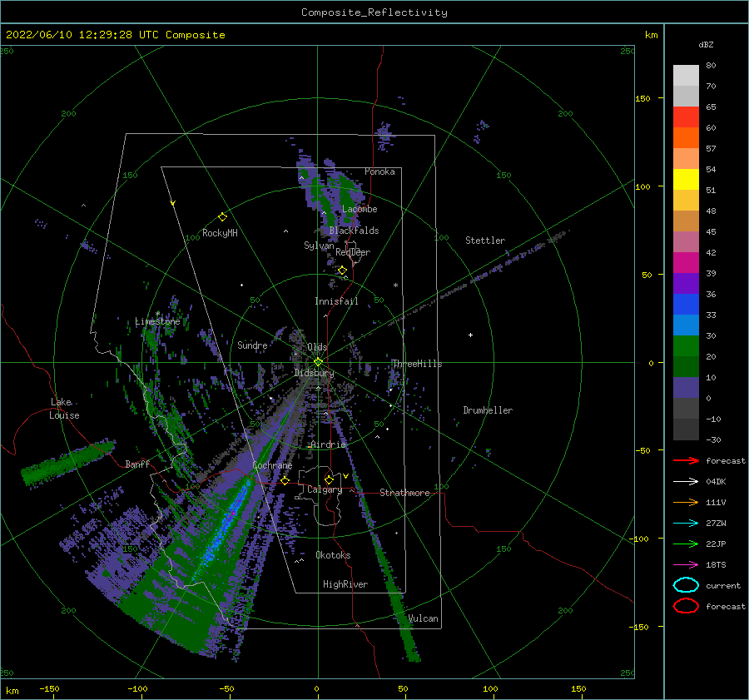Select the slate-purple 0-10 dBZ swatch
Screen dimensions: 749x700
[686, 388]
